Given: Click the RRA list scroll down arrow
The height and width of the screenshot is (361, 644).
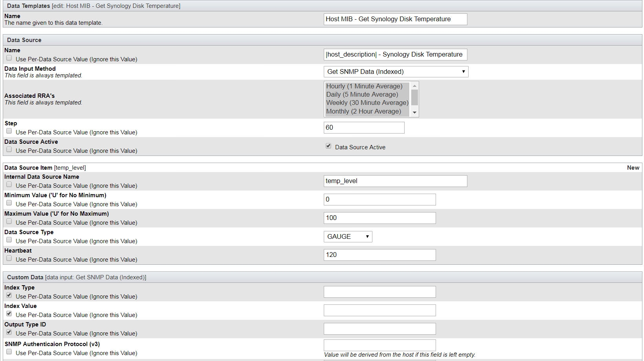Looking at the screenshot, I should 414,112.
